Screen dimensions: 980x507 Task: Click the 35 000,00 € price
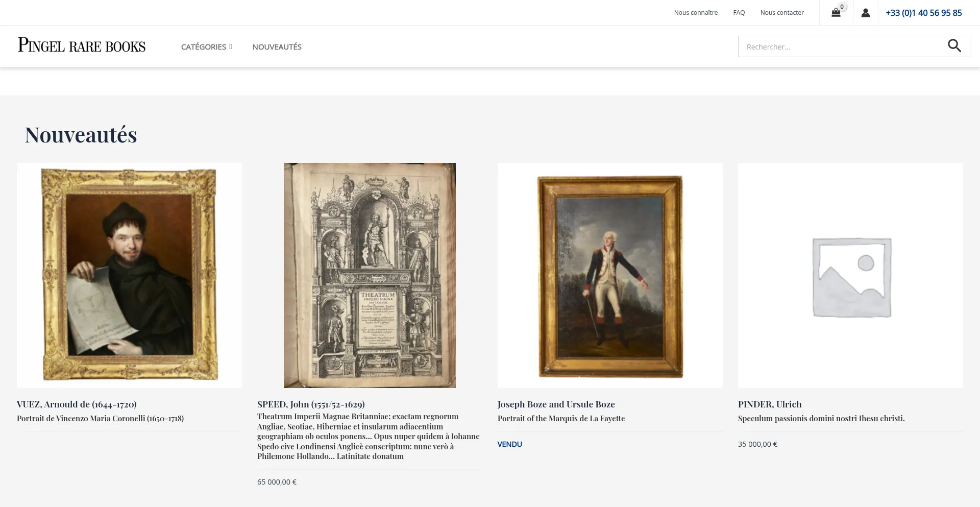[x=757, y=444]
